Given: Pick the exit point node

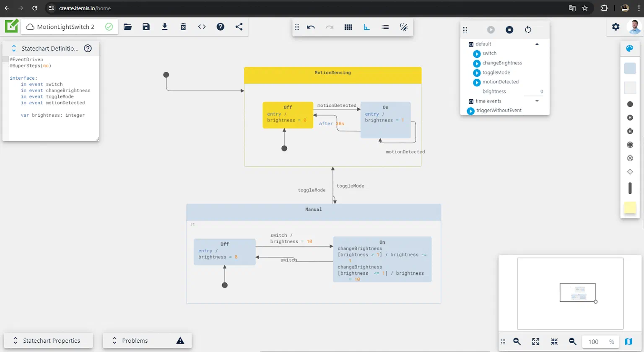Looking at the screenshot, I should click(630, 158).
